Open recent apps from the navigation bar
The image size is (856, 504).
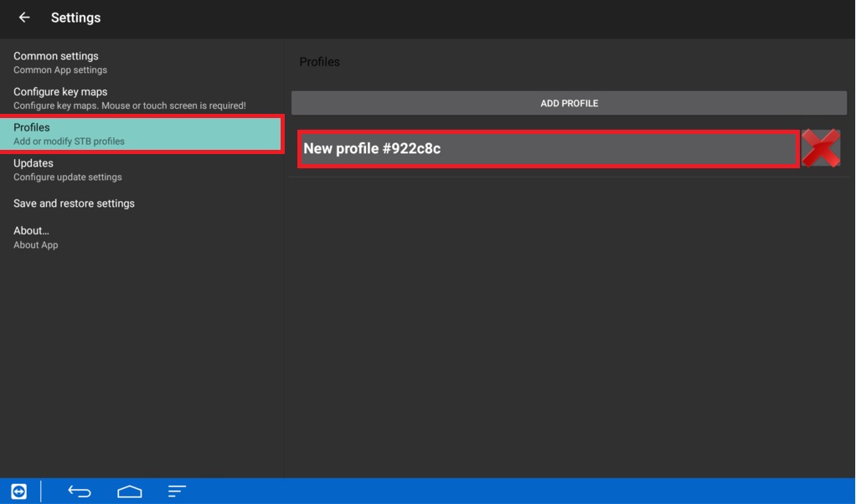coord(176,491)
